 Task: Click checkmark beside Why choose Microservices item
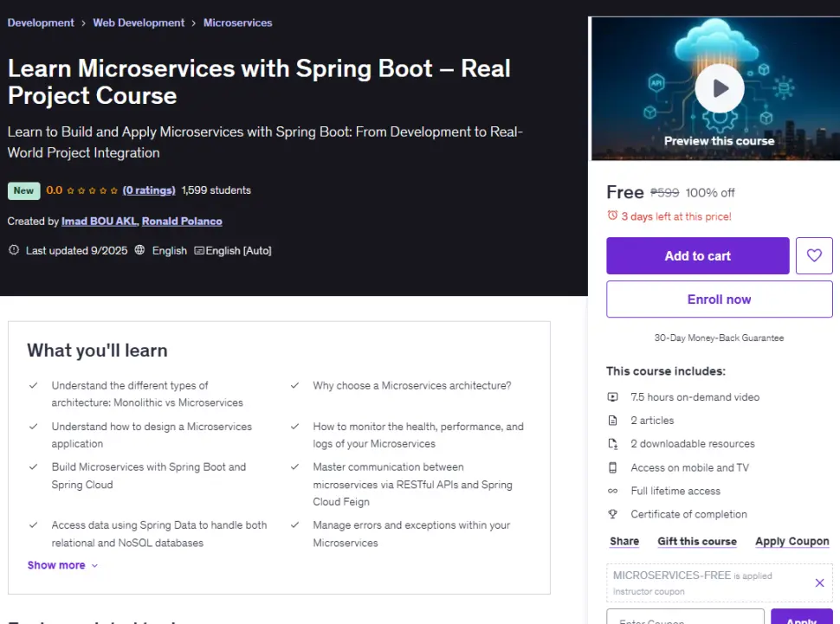294,386
